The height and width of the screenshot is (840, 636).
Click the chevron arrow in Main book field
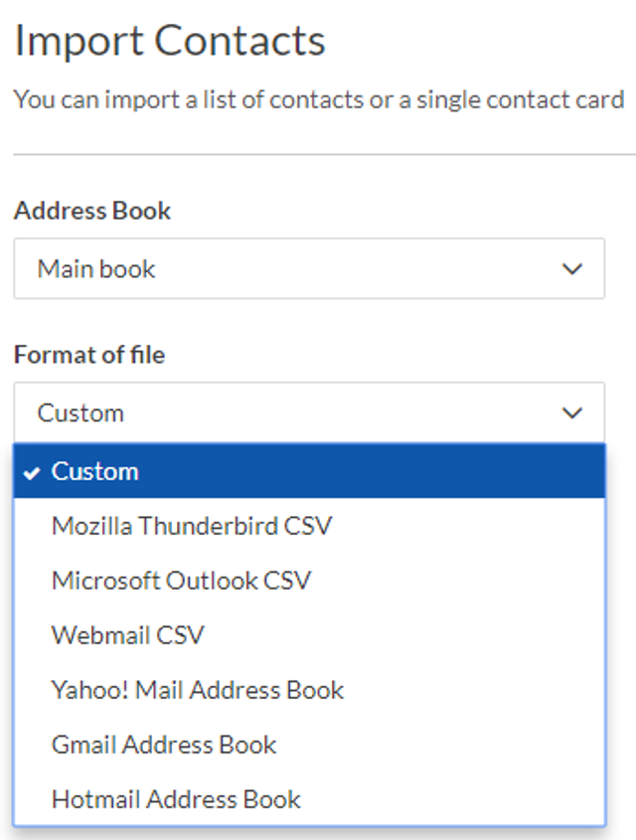pos(571,269)
